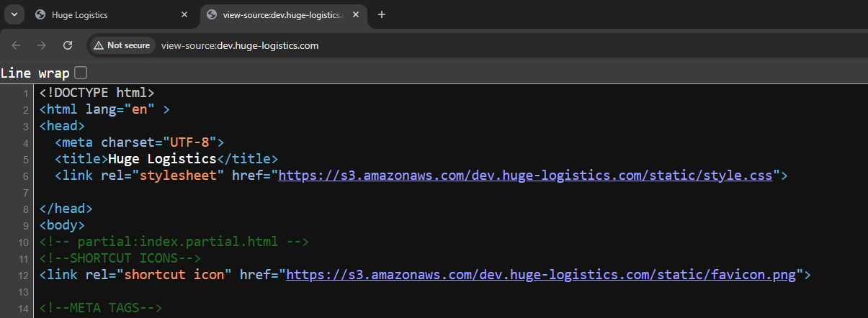
Task: Expand the tab search dropdown chevron
Action: point(14,14)
